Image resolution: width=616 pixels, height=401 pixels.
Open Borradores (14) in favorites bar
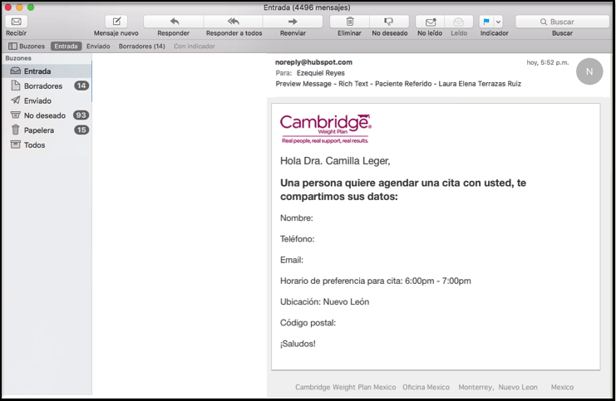[x=142, y=46]
